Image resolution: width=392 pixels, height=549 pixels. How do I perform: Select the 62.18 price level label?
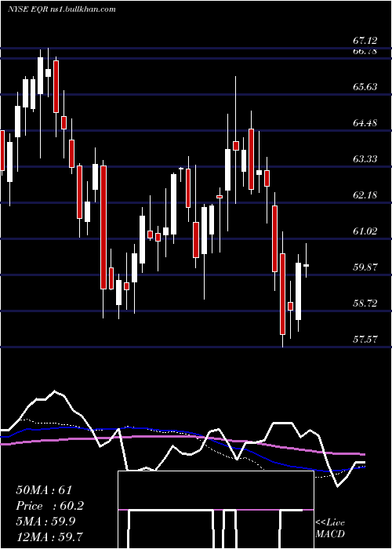[x=365, y=195]
